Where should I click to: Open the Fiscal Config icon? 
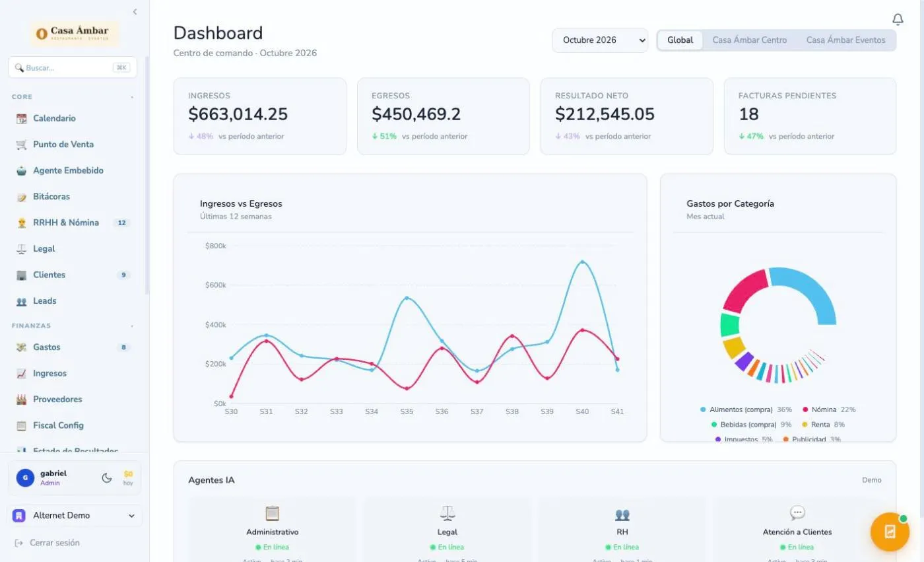click(21, 426)
